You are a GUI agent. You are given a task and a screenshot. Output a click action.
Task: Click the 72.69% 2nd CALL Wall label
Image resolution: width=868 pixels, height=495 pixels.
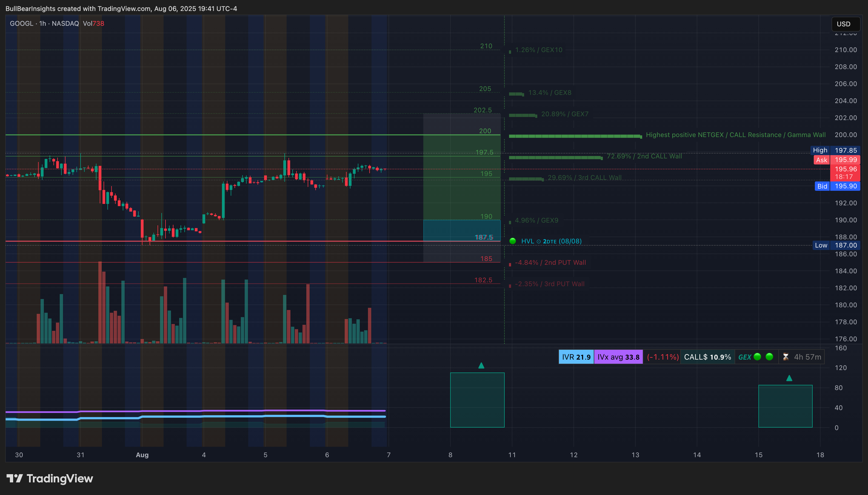click(x=644, y=156)
